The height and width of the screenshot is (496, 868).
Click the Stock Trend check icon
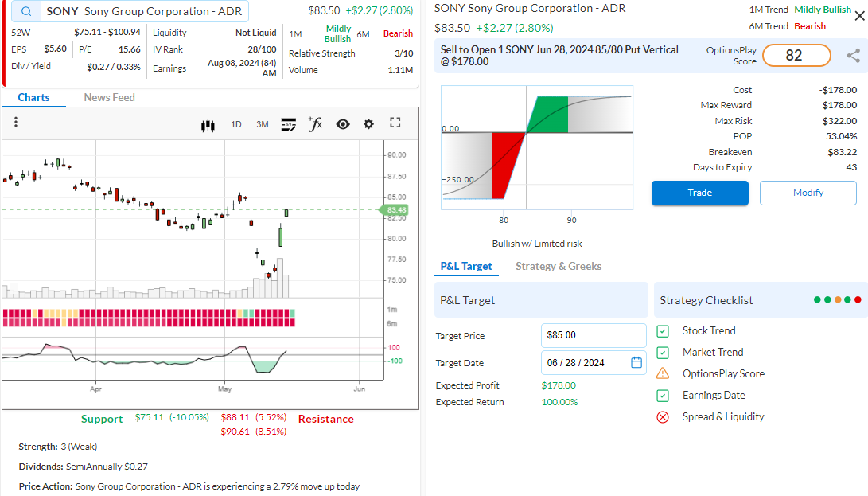click(x=663, y=331)
